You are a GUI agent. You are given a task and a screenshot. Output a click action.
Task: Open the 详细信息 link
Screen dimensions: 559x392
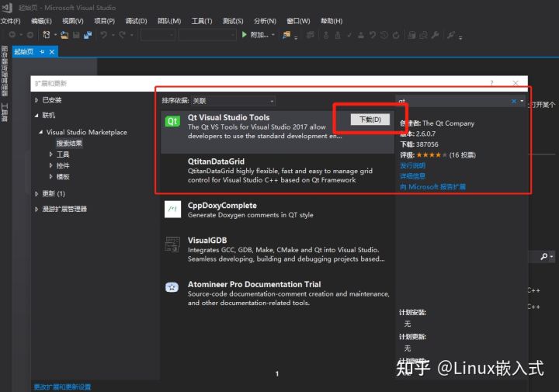point(412,176)
